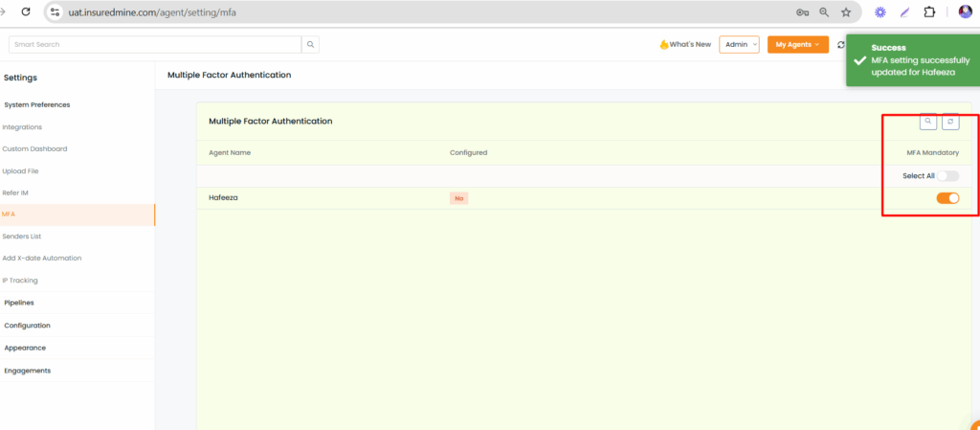Screen dimensions: 980x430
Task: Toggle the Select All MFA switch
Action: coord(947,176)
